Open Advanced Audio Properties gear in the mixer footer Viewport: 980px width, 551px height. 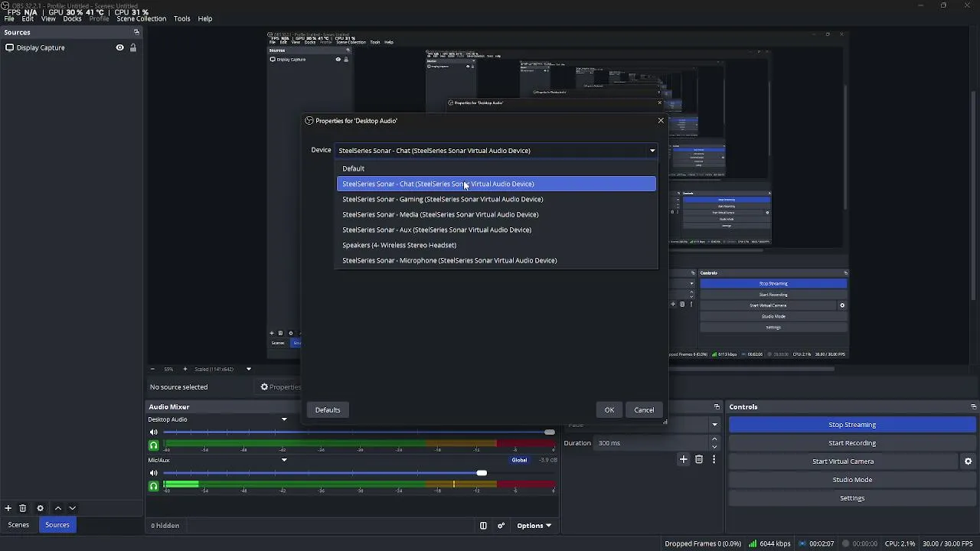pos(501,526)
